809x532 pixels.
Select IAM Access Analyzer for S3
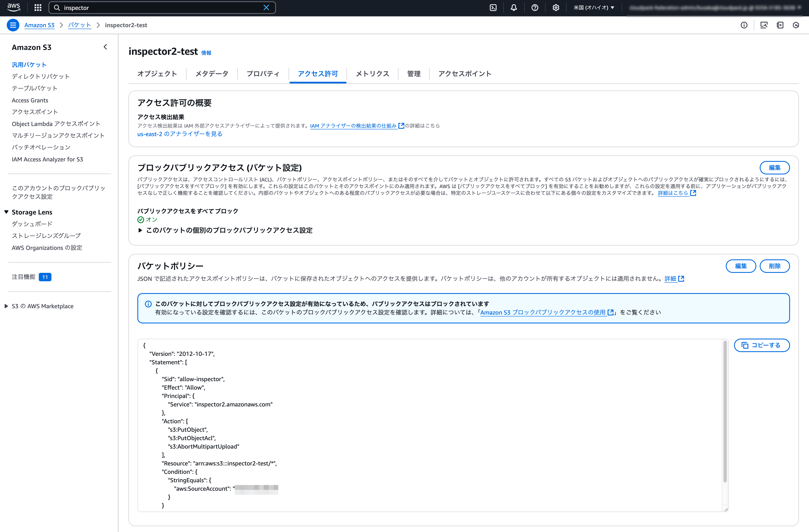tap(48, 159)
